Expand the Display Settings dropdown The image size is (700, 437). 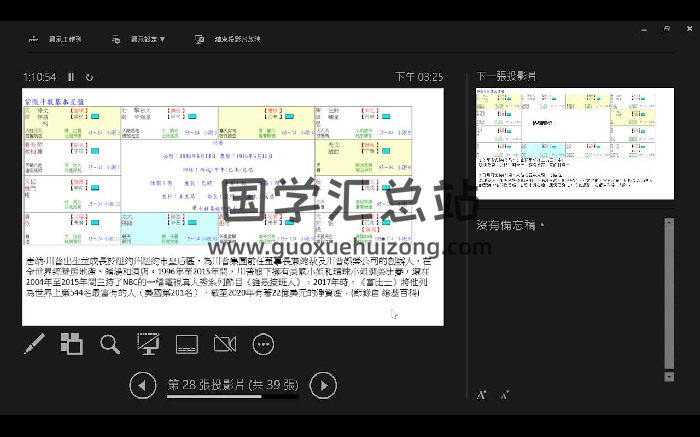[x=138, y=40]
